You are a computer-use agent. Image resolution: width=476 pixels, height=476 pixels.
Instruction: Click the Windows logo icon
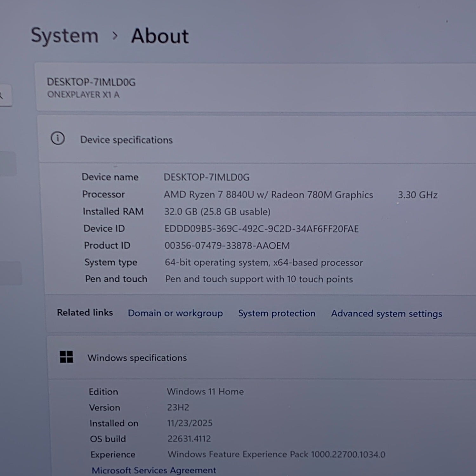click(x=66, y=357)
